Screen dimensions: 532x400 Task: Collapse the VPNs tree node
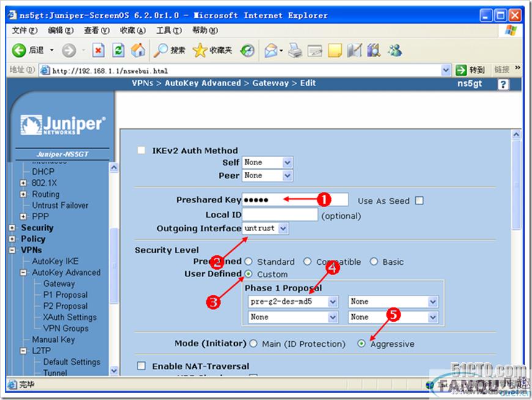point(12,250)
